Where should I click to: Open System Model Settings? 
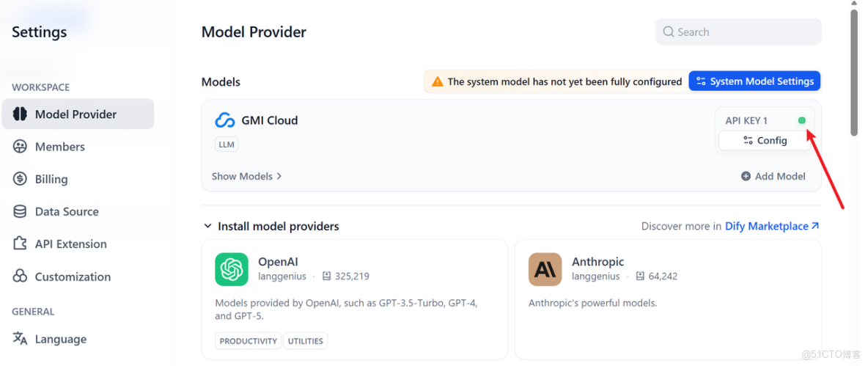(754, 81)
